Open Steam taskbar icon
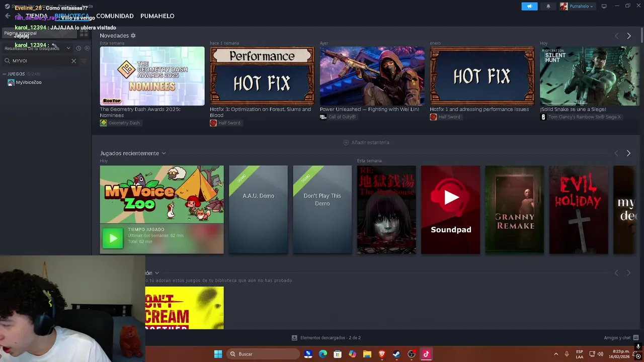Screen dimensions: 644x362 point(396,354)
